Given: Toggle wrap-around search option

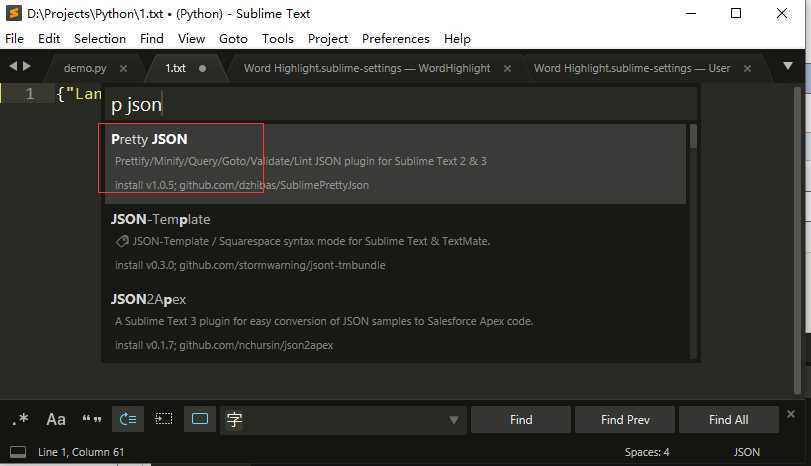Looking at the screenshot, I should [128, 419].
